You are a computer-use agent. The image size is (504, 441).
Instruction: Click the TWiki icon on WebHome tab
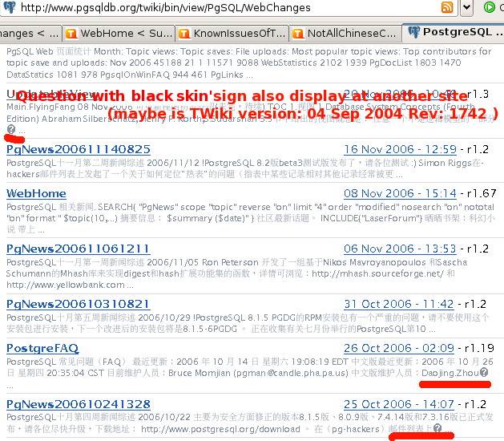coord(71,34)
